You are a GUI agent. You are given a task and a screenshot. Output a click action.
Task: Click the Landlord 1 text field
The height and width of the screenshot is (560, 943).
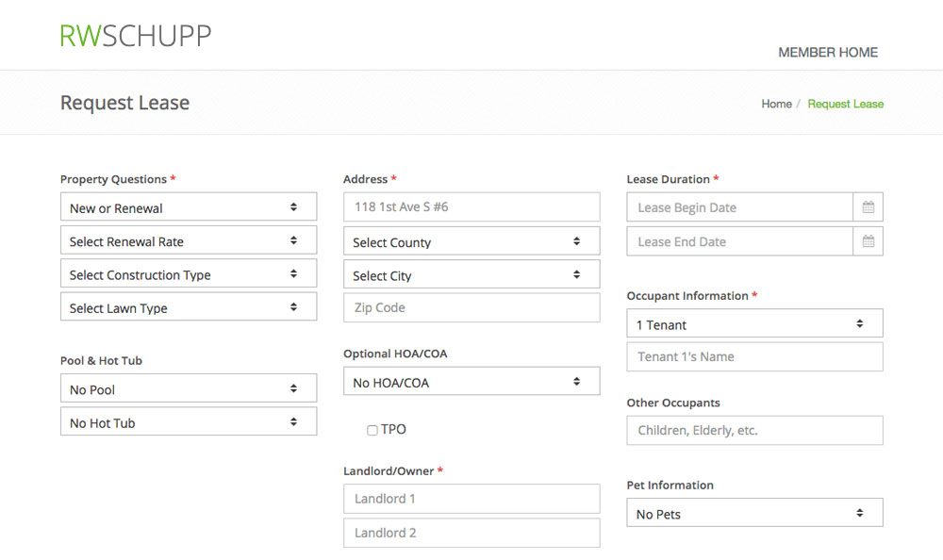pyautogui.click(x=471, y=499)
